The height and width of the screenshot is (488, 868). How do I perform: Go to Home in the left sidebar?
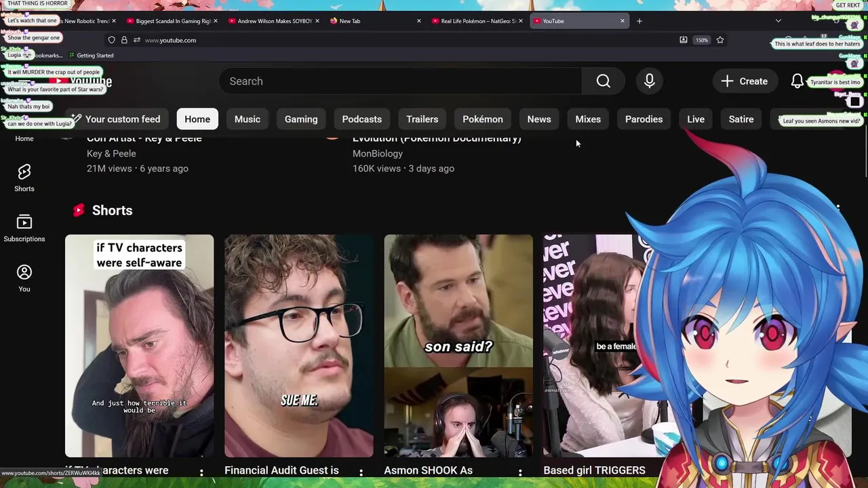24,138
